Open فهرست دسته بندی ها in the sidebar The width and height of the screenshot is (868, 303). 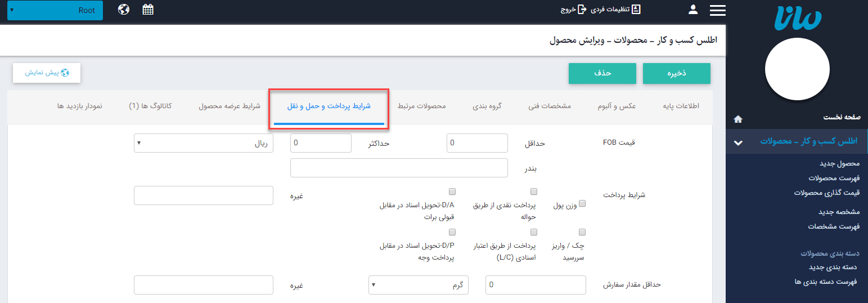(826, 282)
